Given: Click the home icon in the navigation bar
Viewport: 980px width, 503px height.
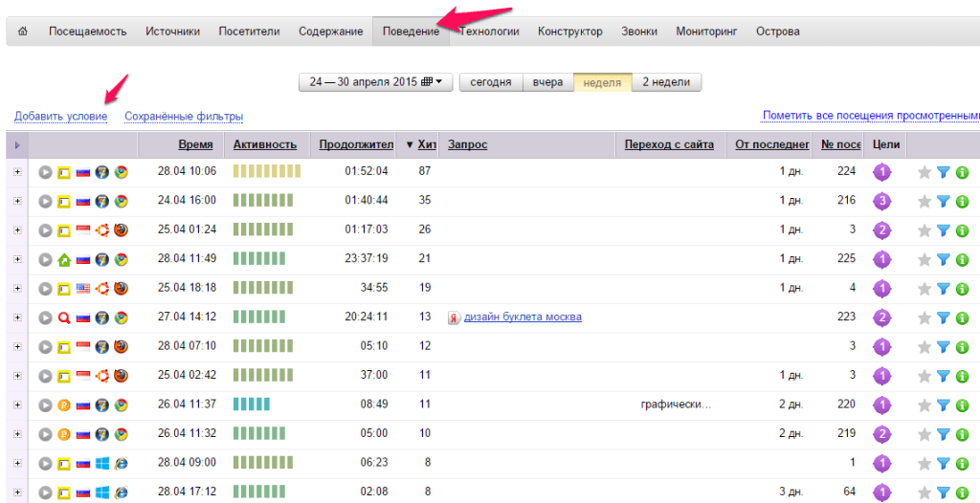Looking at the screenshot, I should (x=23, y=32).
